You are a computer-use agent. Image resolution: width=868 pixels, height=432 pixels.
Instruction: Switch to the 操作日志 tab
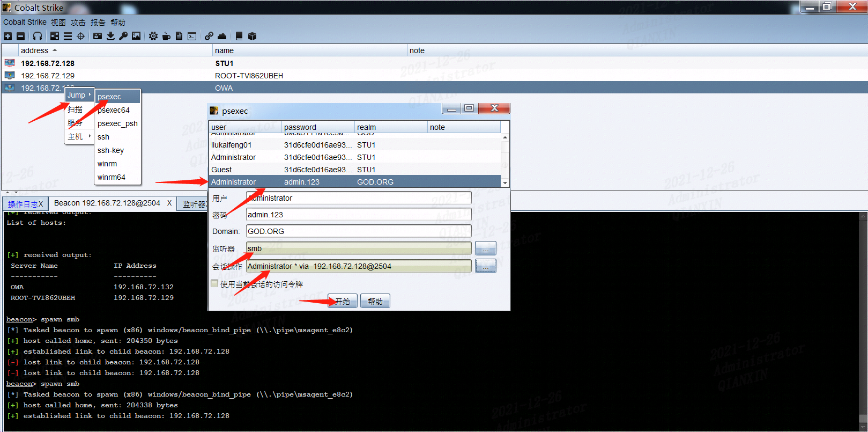(x=25, y=204)
